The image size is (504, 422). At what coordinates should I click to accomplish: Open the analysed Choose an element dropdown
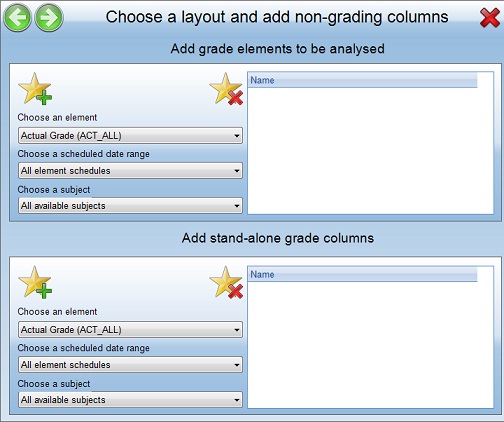pos(130,136)
